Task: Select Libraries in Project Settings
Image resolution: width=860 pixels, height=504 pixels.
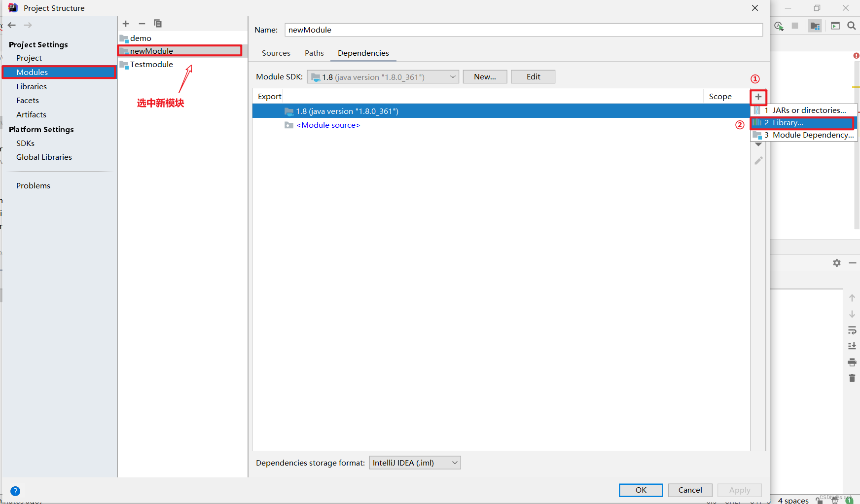Action: [32, 87]
